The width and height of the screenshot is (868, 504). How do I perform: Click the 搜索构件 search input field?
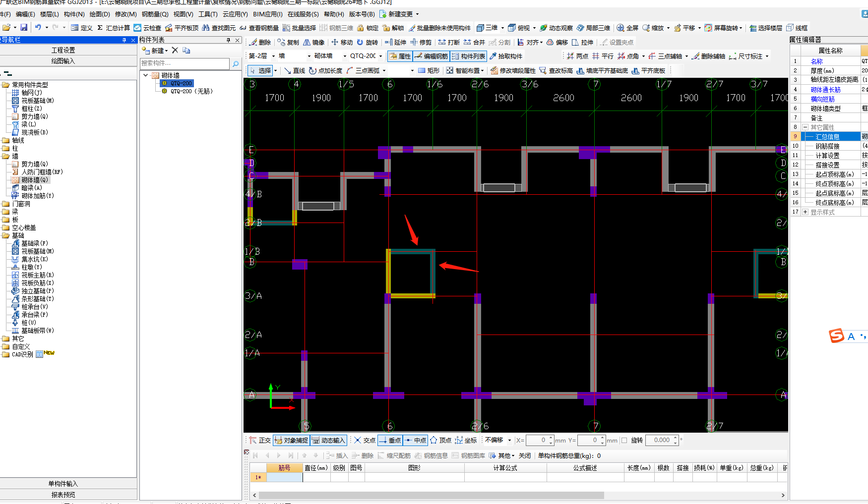[x=185, y=63]
